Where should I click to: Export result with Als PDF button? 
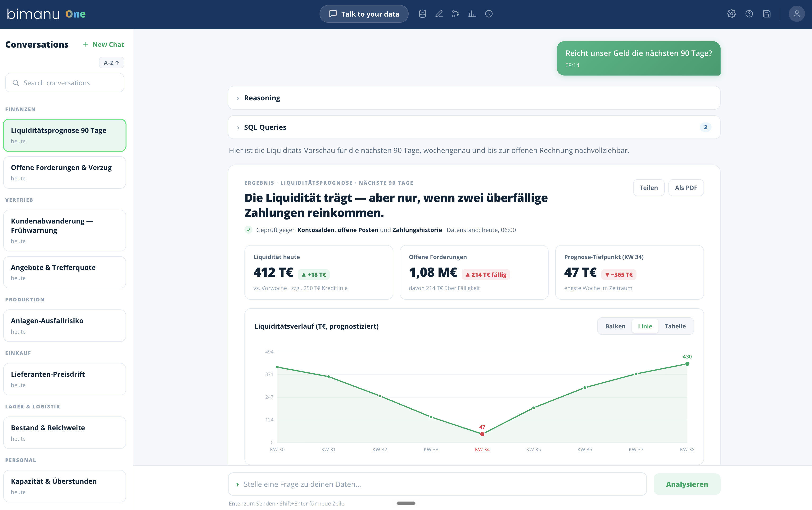pos(686,188)
